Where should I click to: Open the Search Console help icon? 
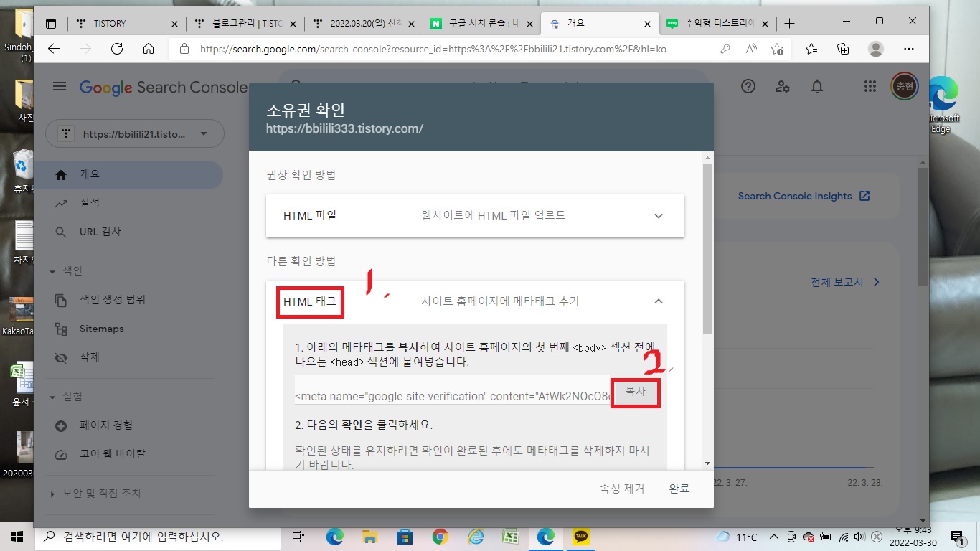pyautogui.click(x=748, y=87)
